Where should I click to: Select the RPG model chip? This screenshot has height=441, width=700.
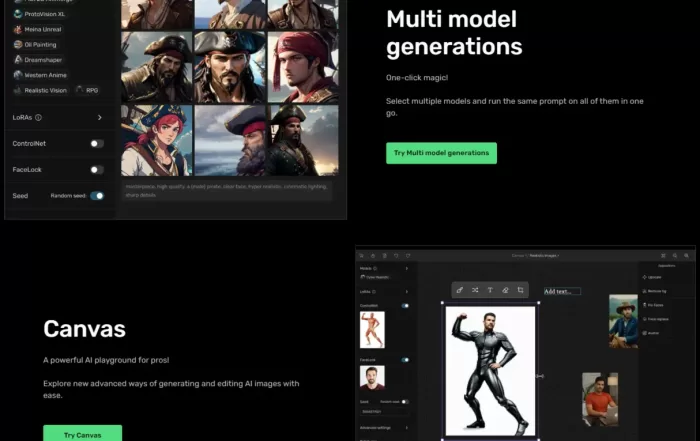pyautogui.click(x=88, y=90)
